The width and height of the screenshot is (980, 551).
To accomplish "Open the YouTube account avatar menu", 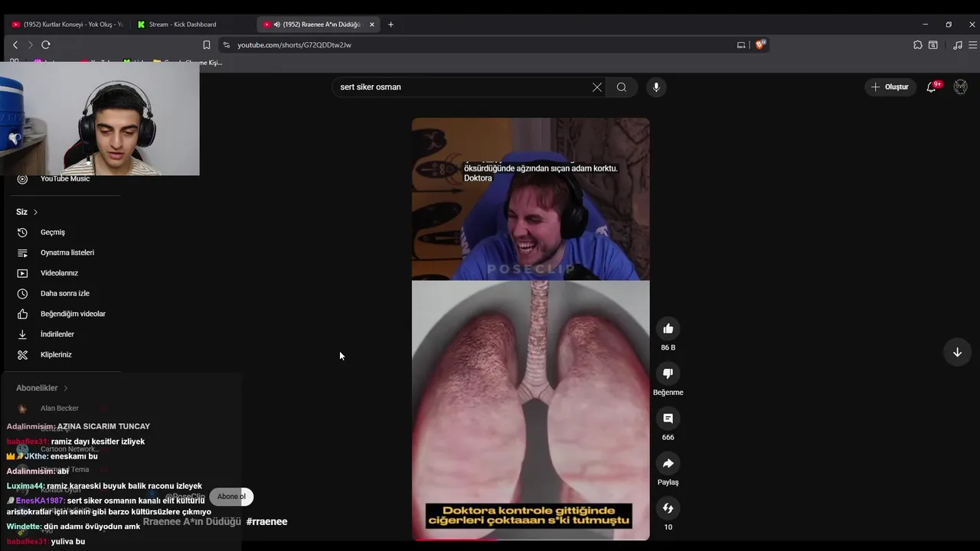I will [x=961, y=87].
